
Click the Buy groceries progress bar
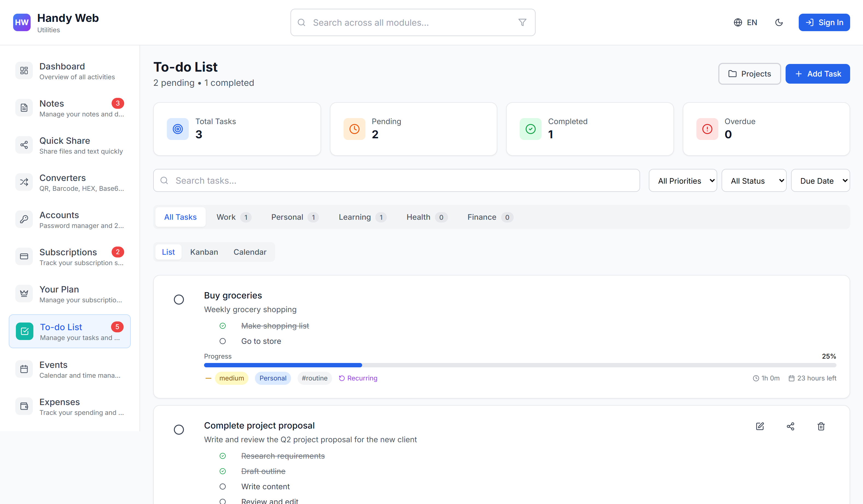[519, 365]
